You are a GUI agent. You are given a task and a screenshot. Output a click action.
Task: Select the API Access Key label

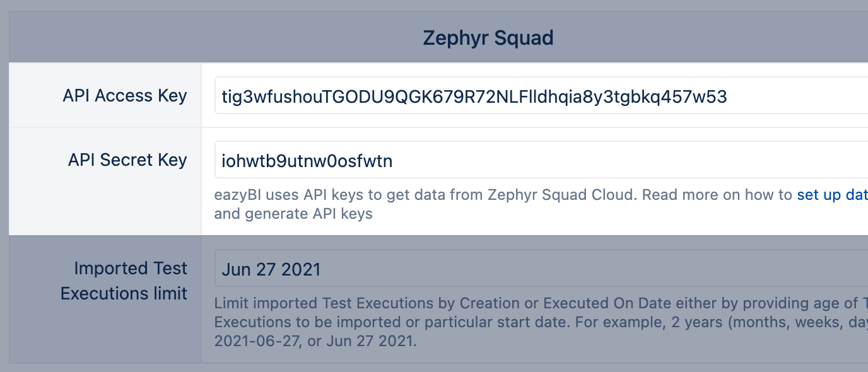(124, 95)
